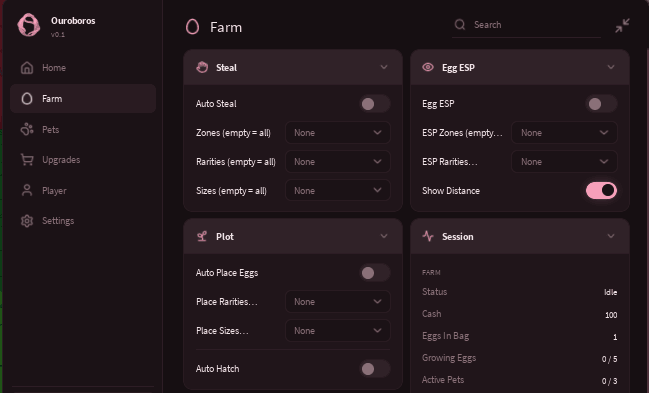This screenshot has width=649, height=393.
Task: Click the Home house icon
Action: click(27, 68)
